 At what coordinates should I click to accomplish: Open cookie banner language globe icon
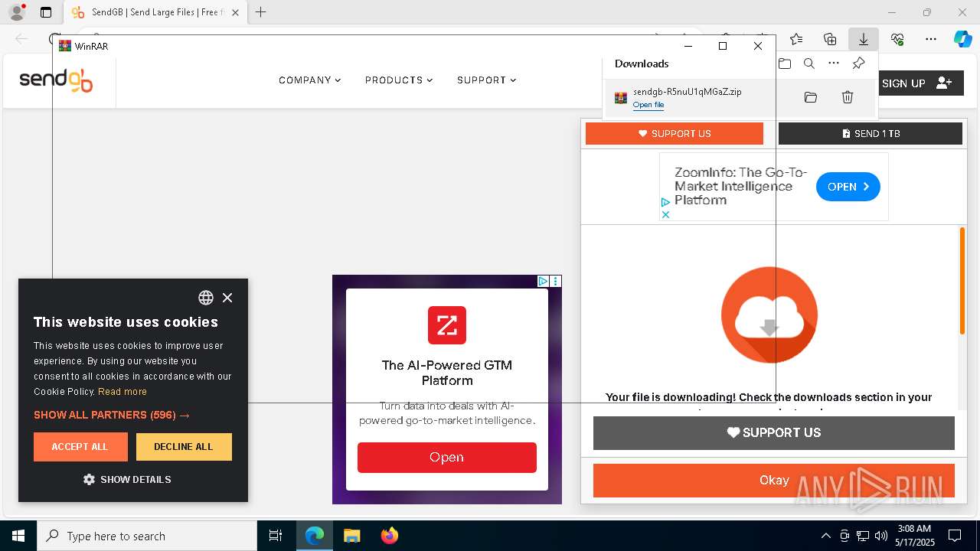pos(206,298)
